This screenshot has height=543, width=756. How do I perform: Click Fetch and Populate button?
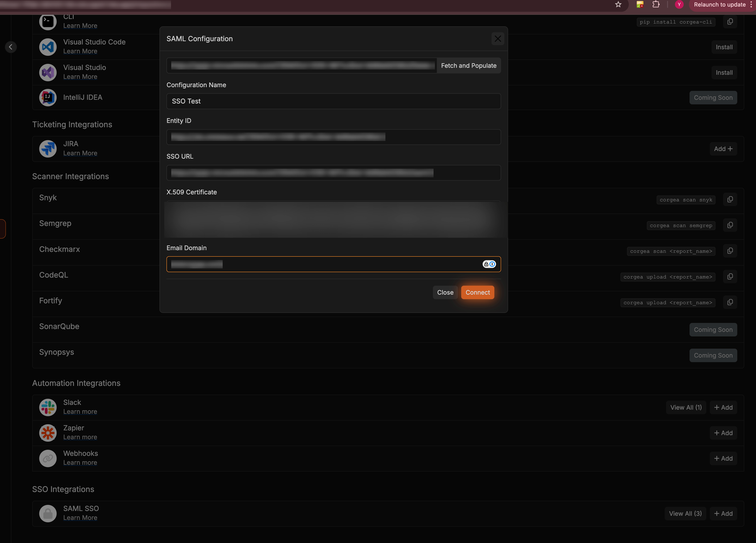pyautogui.click(x=469, y=66)
